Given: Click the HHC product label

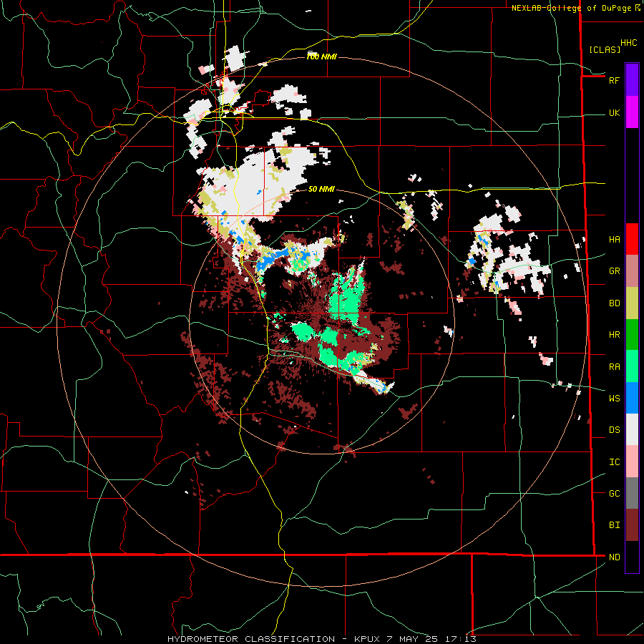Looking at the screenshot, I should [x=628, y=43].
